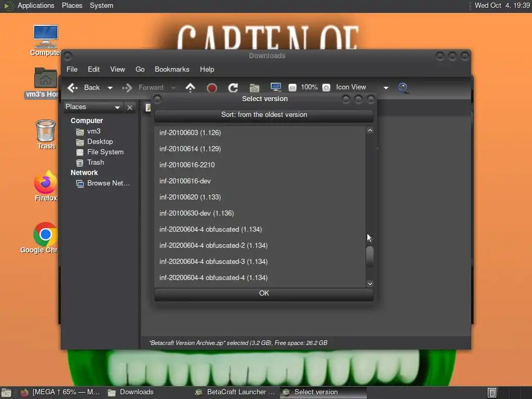
Task: Select Browse Network in sidebar
Action: coord(108,183)
